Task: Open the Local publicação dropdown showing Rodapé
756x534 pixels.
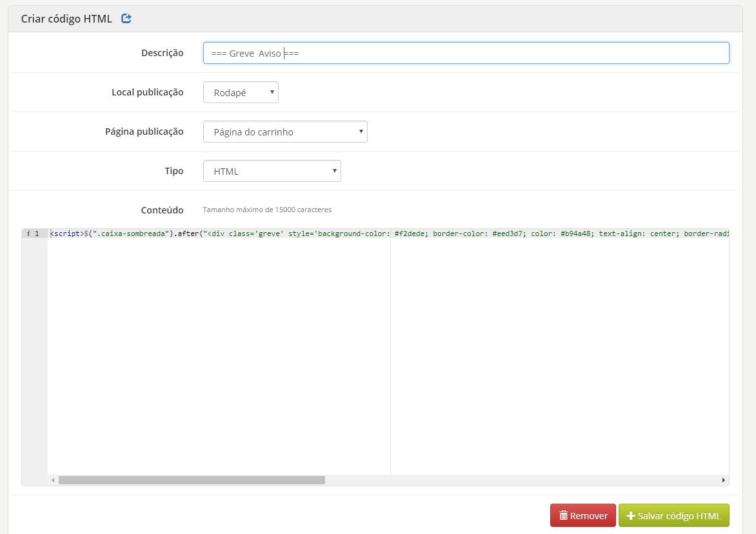Action: [241, 92]
